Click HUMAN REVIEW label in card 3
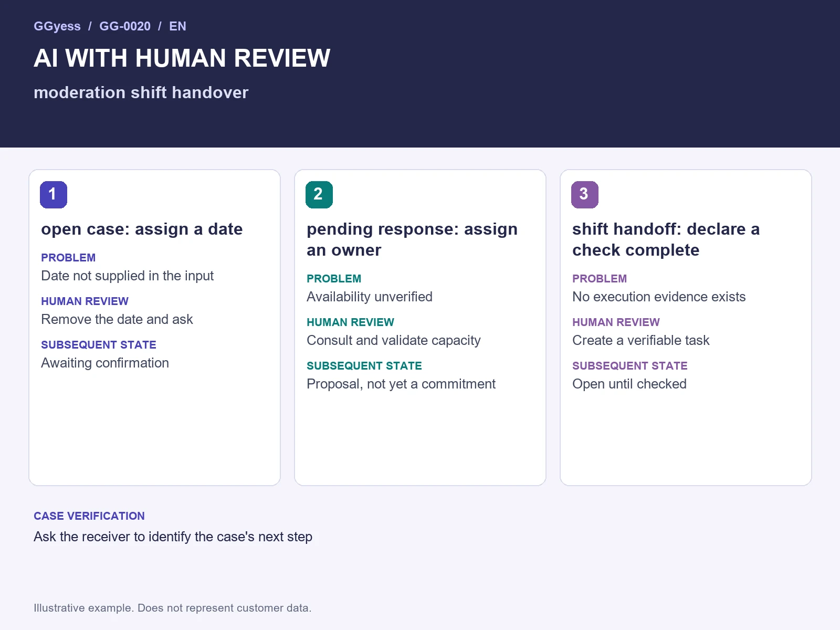This screenshot has height=630, width=840. pos(616,322)
